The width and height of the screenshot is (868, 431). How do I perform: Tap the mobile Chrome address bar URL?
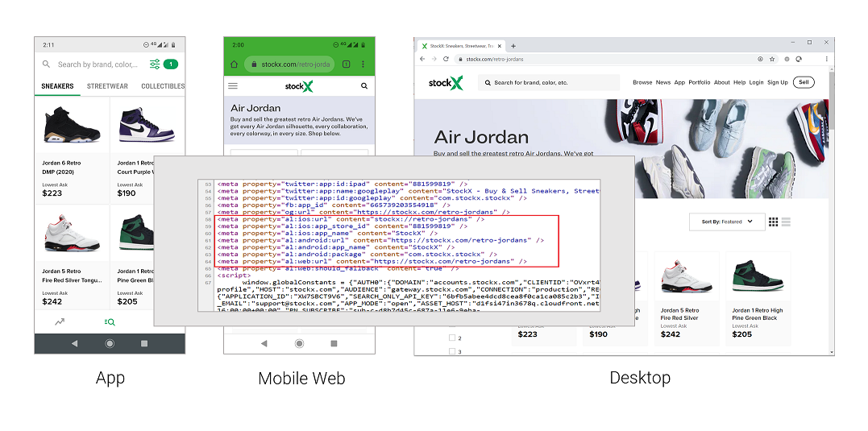290,64
